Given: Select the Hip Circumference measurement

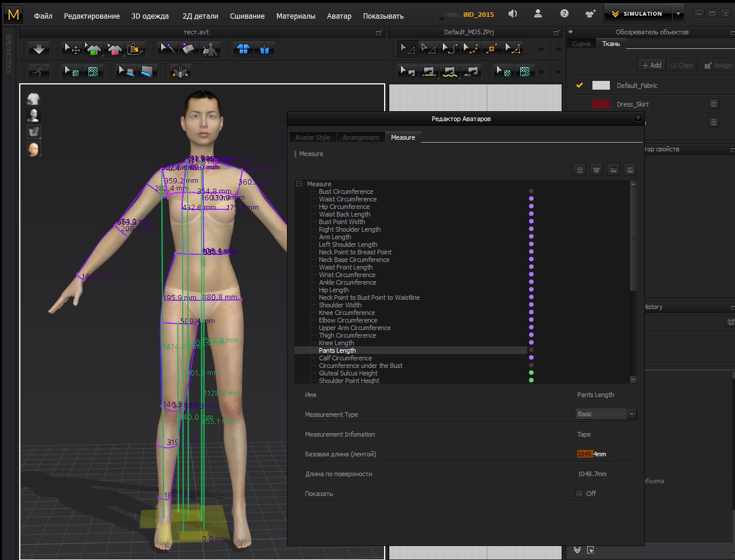Looking at the screenshot, I should (x=344, y=207).
